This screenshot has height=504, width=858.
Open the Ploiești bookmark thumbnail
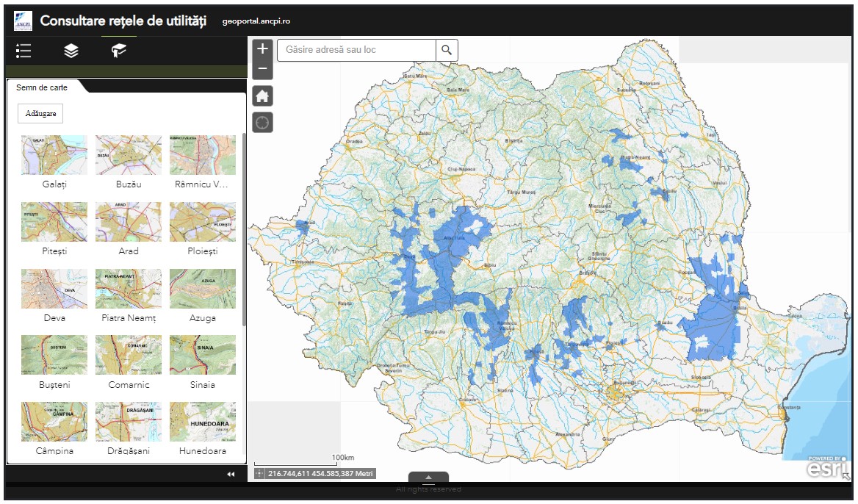point(203,222)
